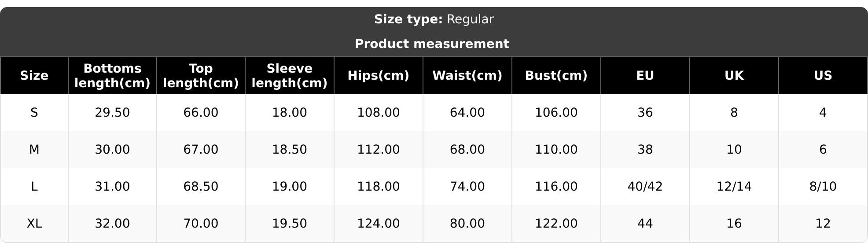Click the L size row label
This screenshot has width=868, height=243.
coord(34,187)
